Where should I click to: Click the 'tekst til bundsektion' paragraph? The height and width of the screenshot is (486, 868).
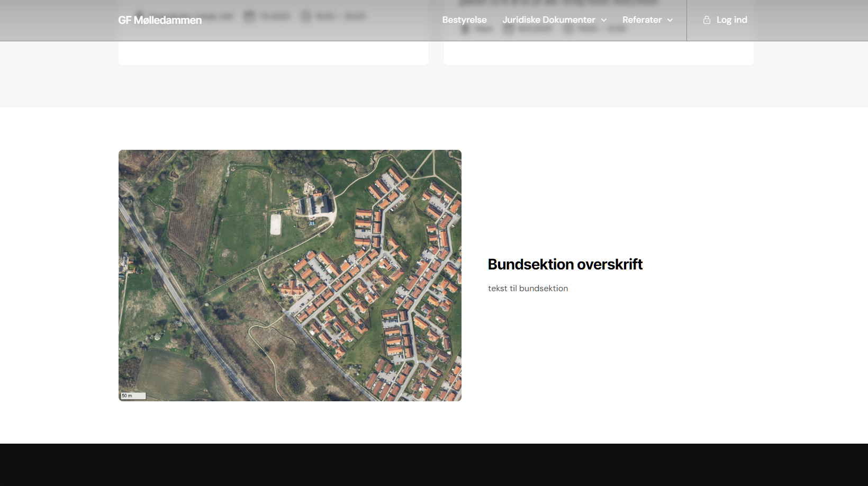(528, 289)
